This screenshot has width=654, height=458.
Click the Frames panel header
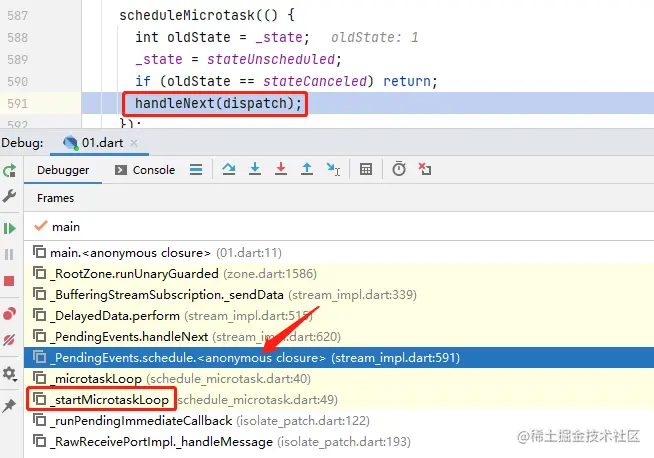55,198
